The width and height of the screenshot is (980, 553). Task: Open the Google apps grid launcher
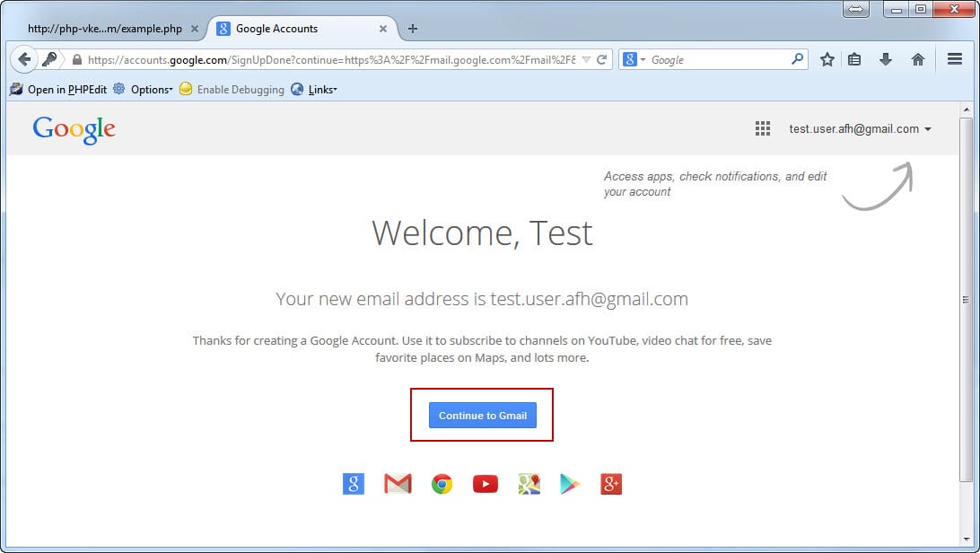(763, 128)
